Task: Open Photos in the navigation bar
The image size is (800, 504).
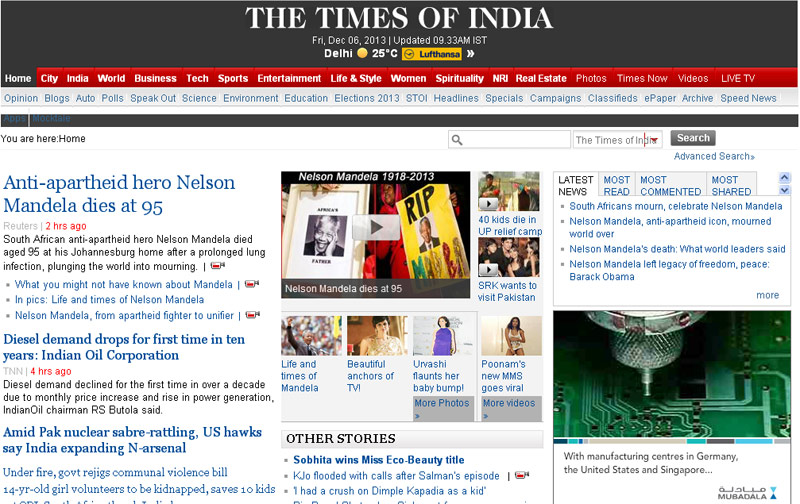Action: [x=591, y=78]
